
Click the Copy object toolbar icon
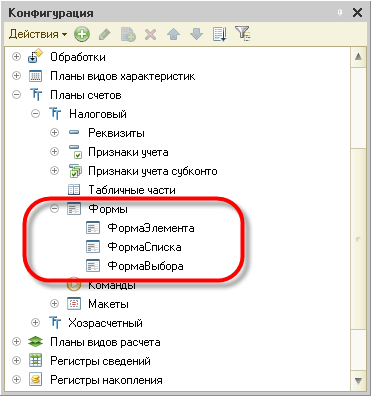coord(128,34)
